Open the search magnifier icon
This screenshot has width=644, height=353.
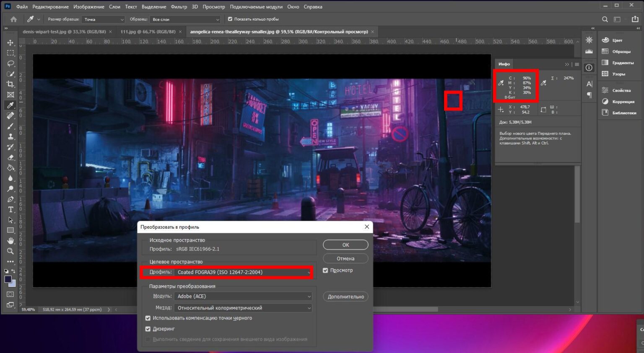tap(605, 19)
